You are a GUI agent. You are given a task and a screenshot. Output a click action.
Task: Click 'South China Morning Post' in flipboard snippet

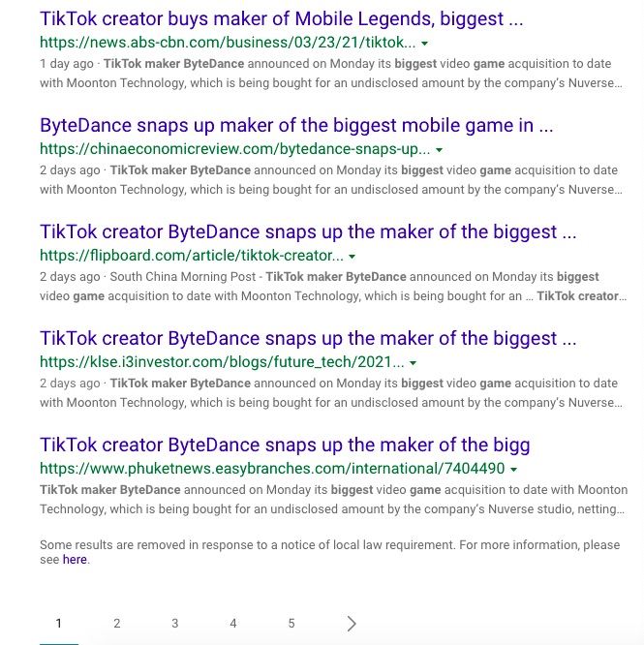point(183,277)
